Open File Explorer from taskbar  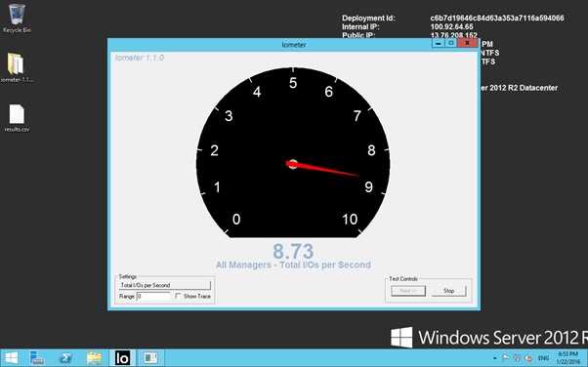click(94, 358)
